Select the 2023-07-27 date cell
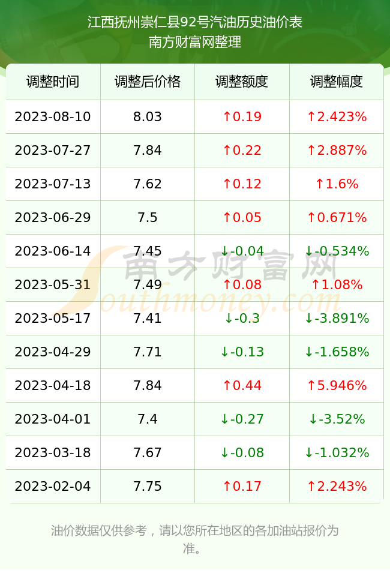This screenshot has height=588, width=390. pos(53,151)
